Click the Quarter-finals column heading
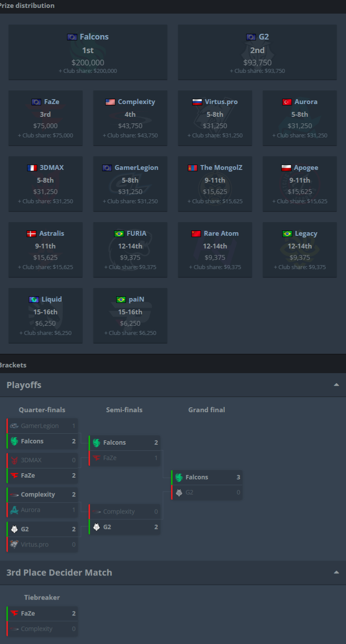Viewport: 346px width, 644px height. [42, 410]
